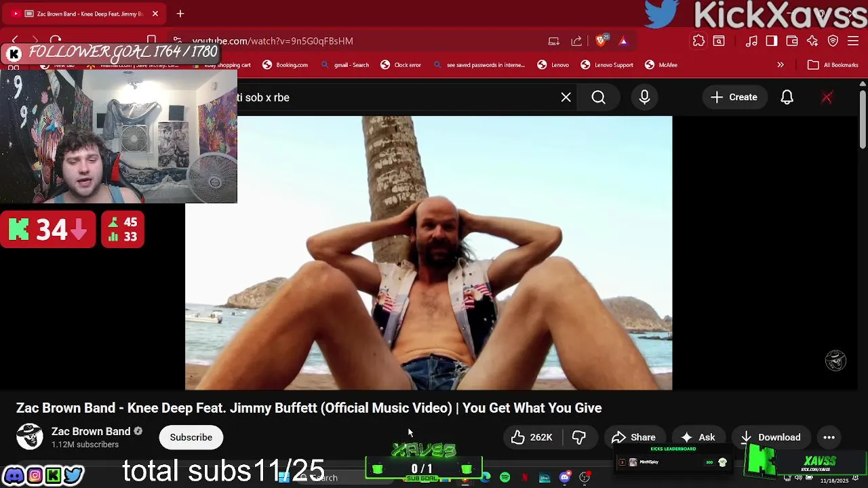Open more actions three-dot menu
The width and height of the screenshot is (868, 488).
click(x=829, y=437)
